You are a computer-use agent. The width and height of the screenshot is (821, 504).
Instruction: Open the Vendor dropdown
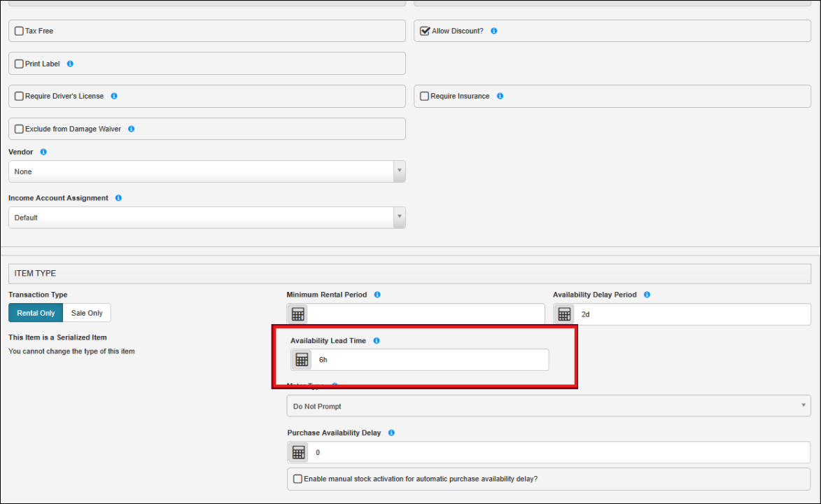[x=207, y=171]
